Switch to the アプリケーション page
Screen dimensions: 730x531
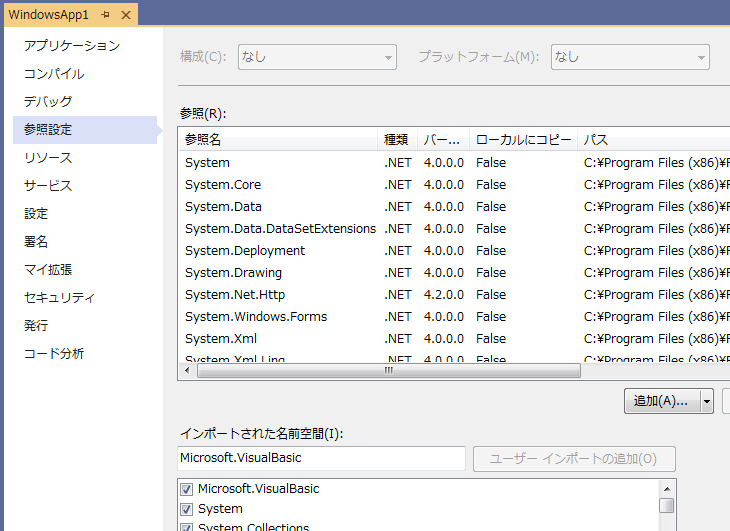coord(72,46)
